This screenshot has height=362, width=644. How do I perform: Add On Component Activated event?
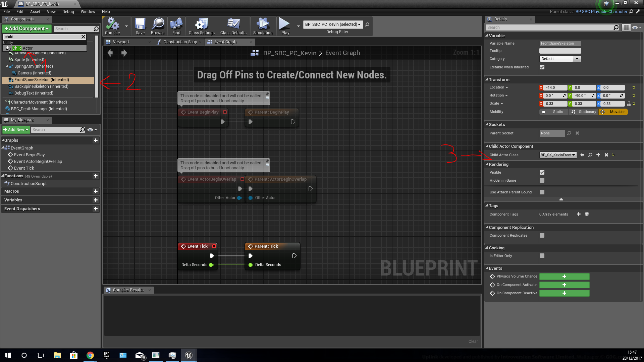(x=564, y=285)
